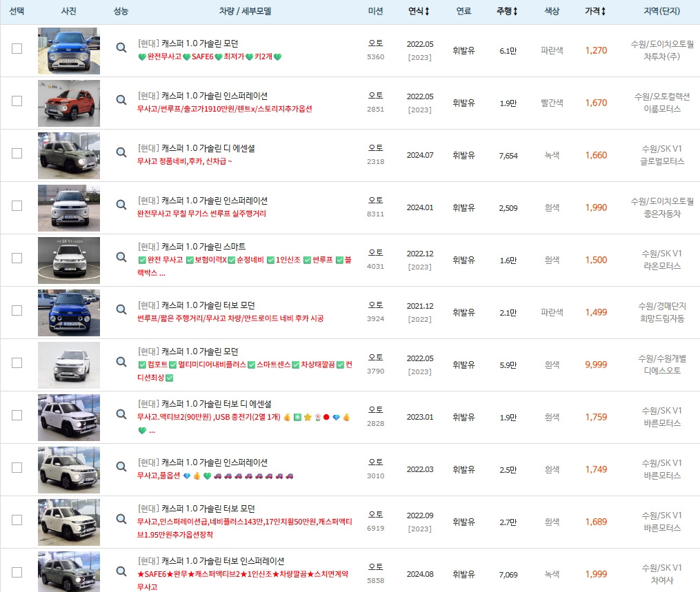Click description starting 무사고/썬루프/출고가1910만원
Viewport: 700px width, 592px height.
(225, 109)
